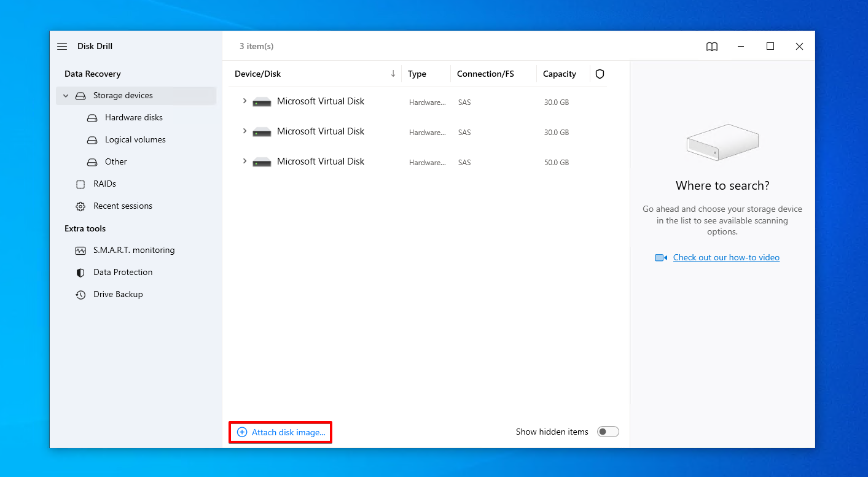Expand the second Microsoft Virtual Disk row
Screen dimensions: 868x477
[244, 131]
